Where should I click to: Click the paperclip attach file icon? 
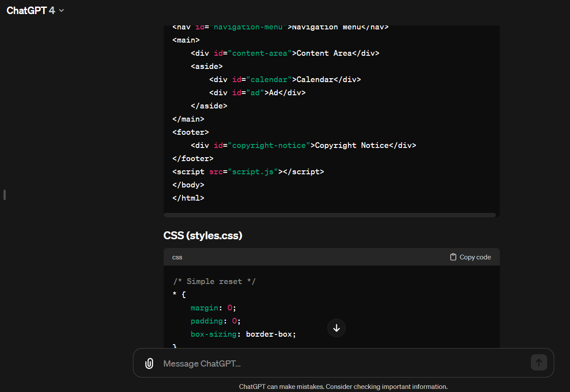coord(149,363)
